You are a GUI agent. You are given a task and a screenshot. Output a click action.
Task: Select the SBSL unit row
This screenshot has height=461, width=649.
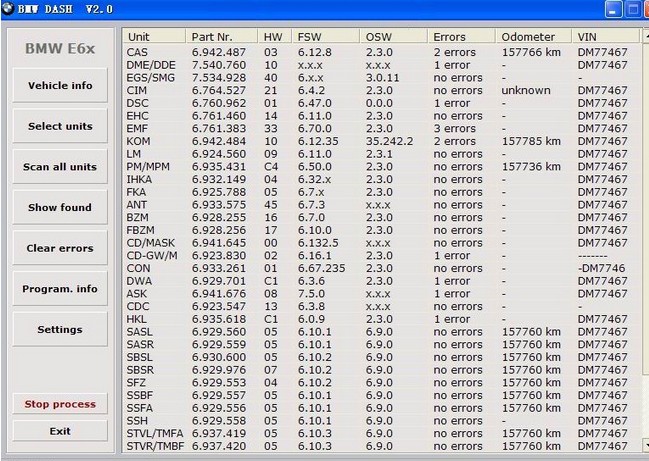[381, 358]
